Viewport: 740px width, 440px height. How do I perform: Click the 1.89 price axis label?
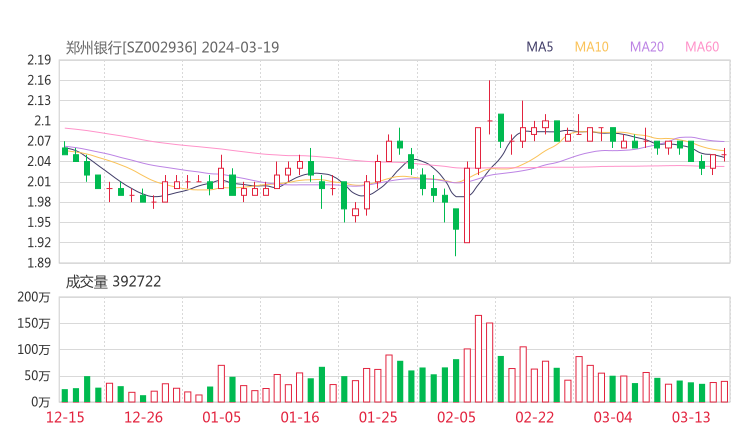point(39,263)
